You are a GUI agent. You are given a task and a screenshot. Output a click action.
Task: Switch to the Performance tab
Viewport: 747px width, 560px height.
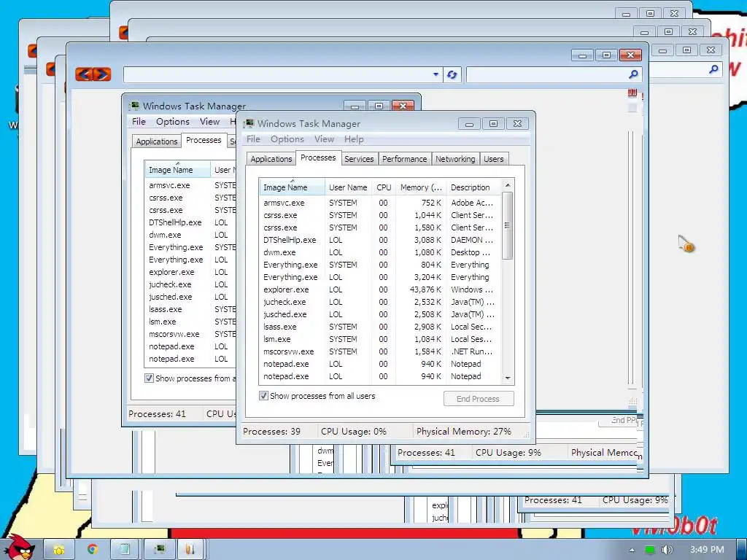tap(404, 159)
